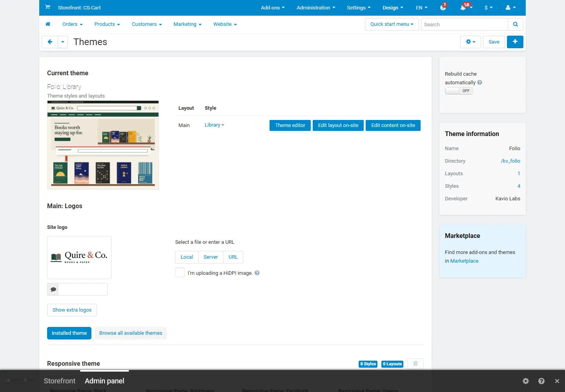Click the Theme editor button

pos(290,125)
